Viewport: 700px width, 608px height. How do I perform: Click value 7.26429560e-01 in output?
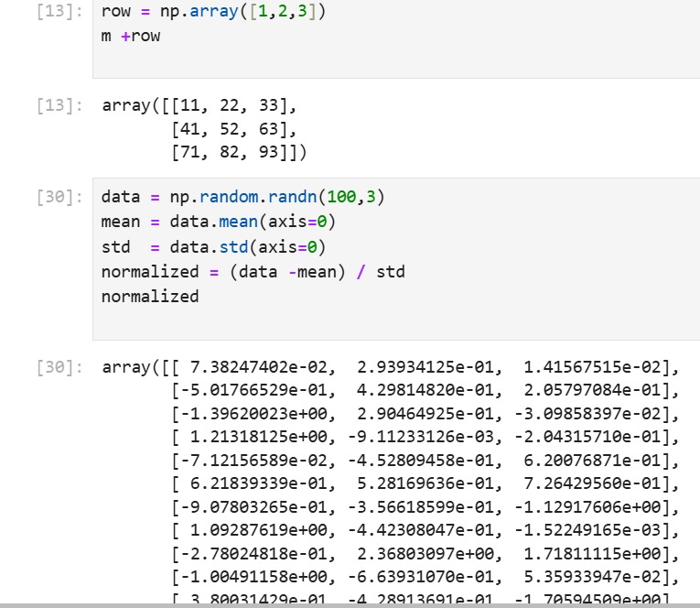[x=591, y=483]
